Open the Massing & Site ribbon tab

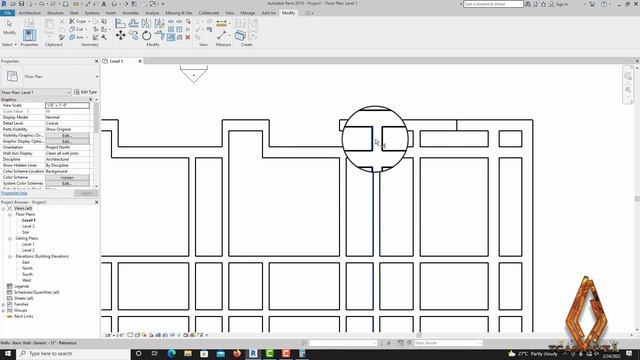[x=178, y=13]
